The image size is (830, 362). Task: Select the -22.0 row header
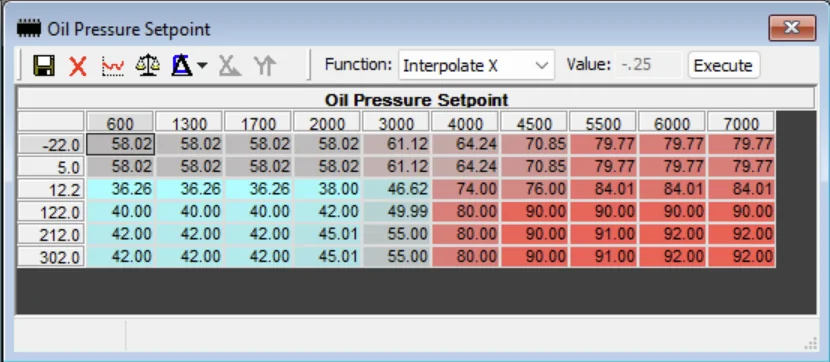tap(51, 144)
